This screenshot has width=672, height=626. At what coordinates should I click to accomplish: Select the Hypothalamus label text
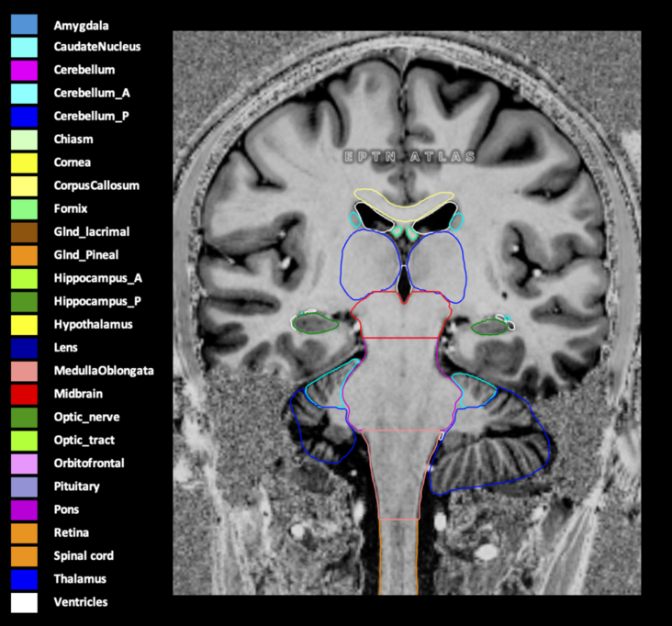click(x=92, y=324)
